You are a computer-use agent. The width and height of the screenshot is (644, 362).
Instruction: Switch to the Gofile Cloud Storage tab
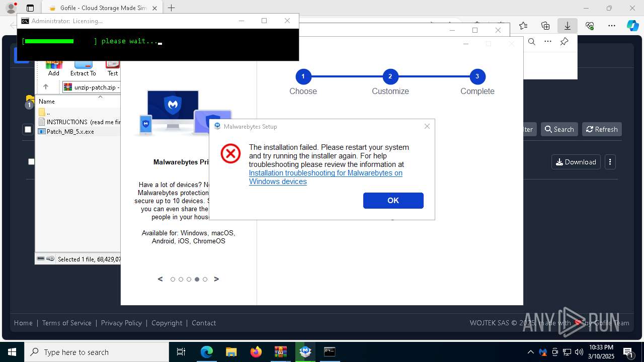pos(102,8)
